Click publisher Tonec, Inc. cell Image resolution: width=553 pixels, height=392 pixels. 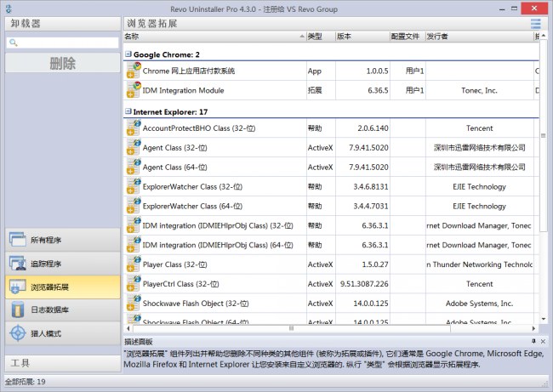479,90
